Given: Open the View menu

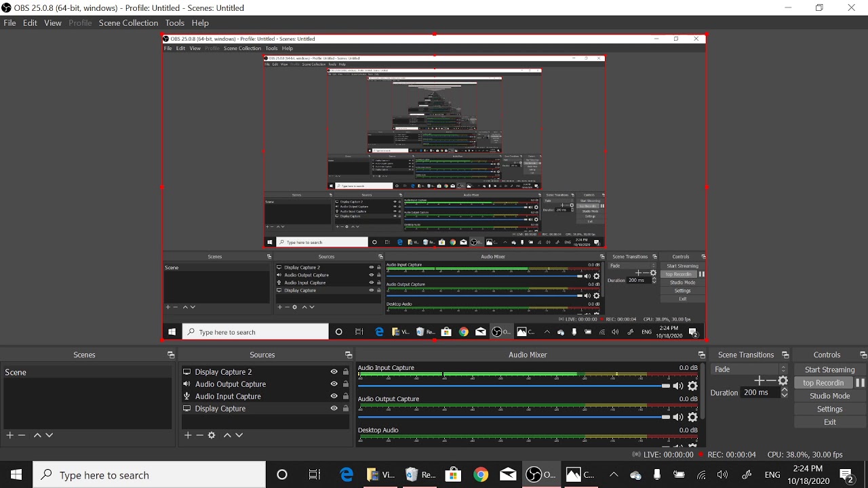Looking at the screenshot, I should (53, 23).
